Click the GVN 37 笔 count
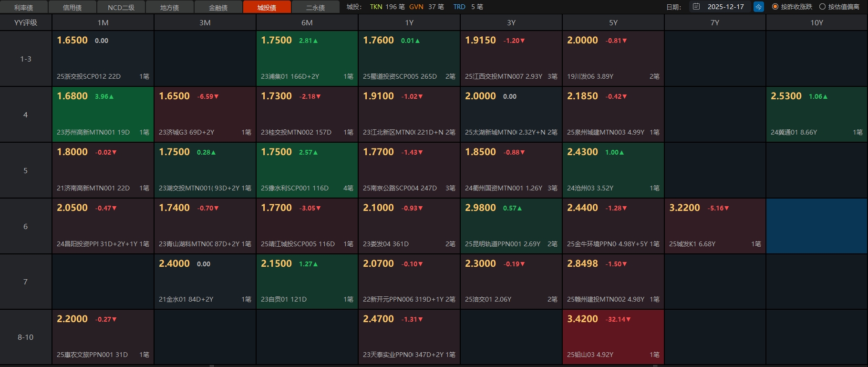868x367 pixels. point(426,7)
